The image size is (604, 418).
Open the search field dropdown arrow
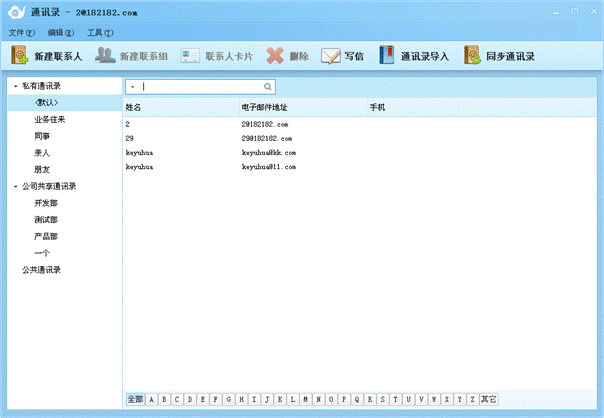(x=132, y=87)
